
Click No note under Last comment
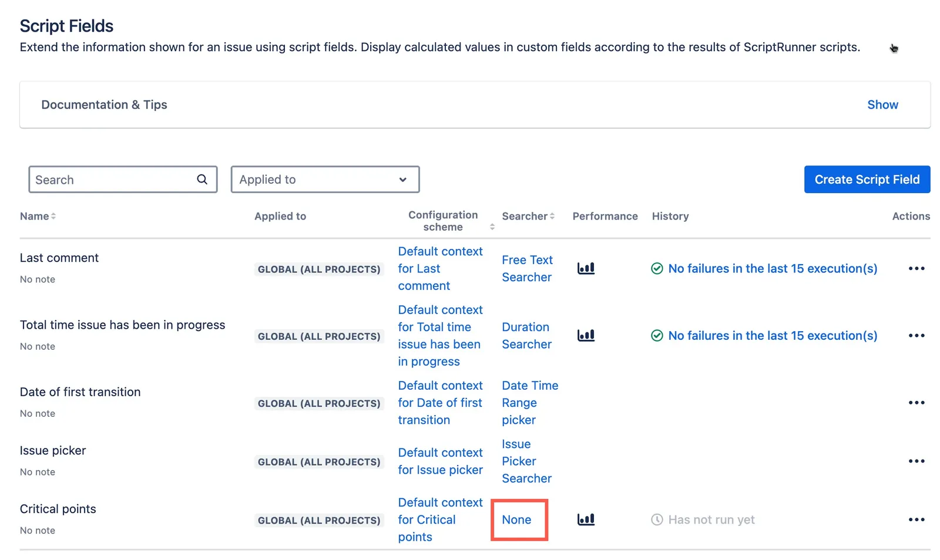pos(38,279)
